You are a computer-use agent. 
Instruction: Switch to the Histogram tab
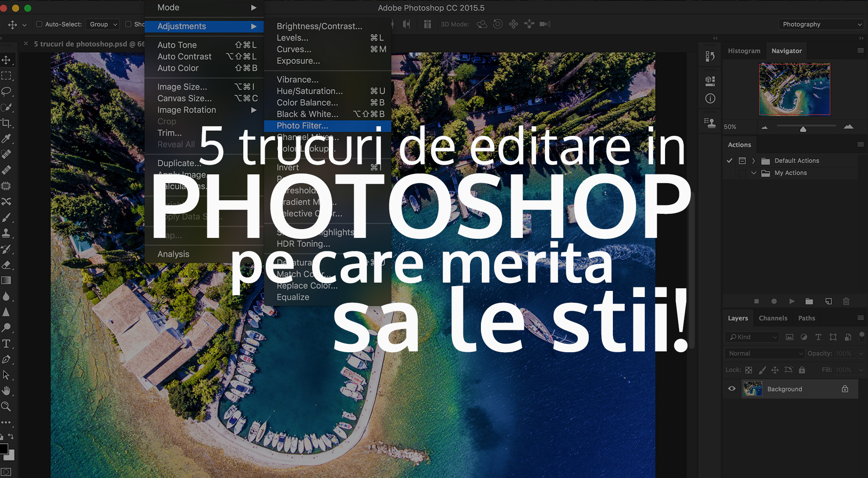coord(744,51)
